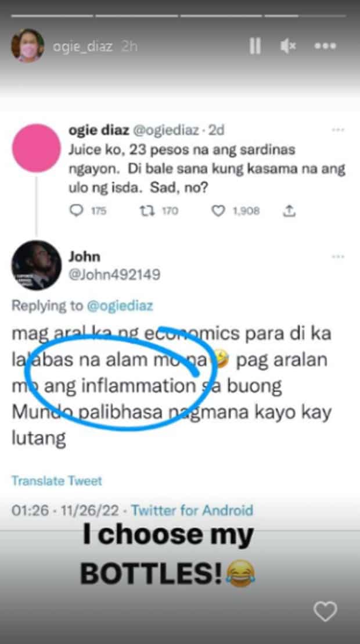Unmute the story sound
This screenshot has width=360, height=644.
[x=288, y=46]
